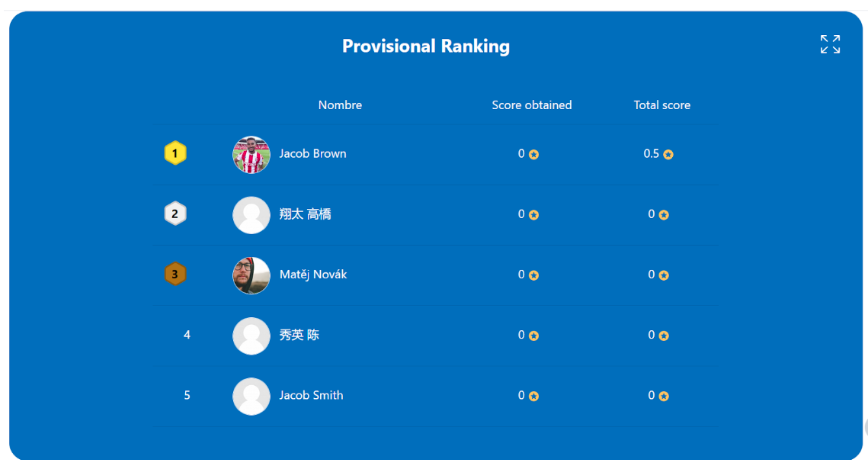Click the default avatar of Jacob Smith
Viewport: 868px width, 466px height.
click(x=251, y=396)
